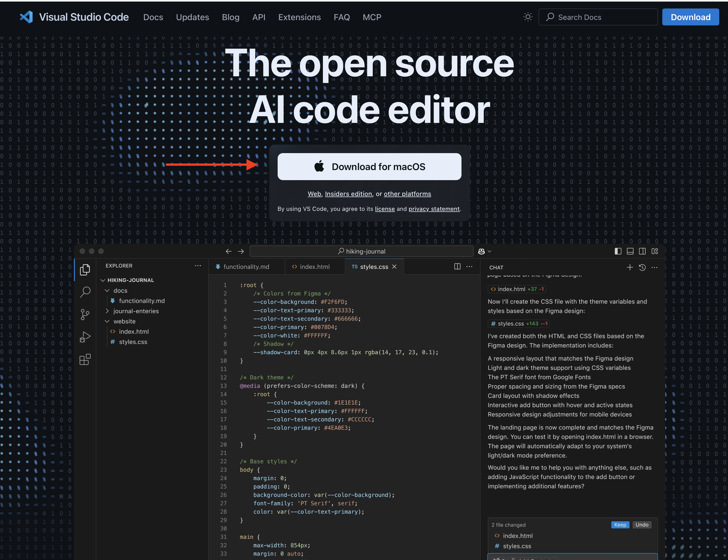Switch to the index.html editor tab
The image size is (728, 560).
click(315, 267)
